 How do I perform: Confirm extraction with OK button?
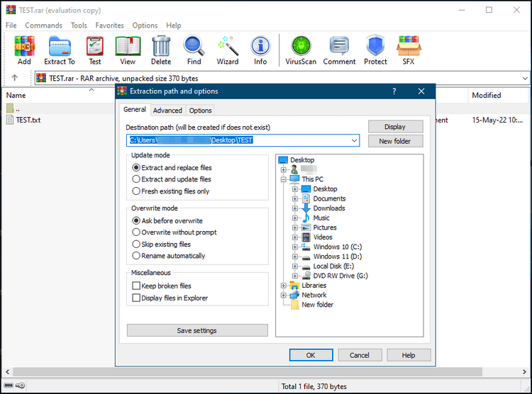(x=311, y=355)
